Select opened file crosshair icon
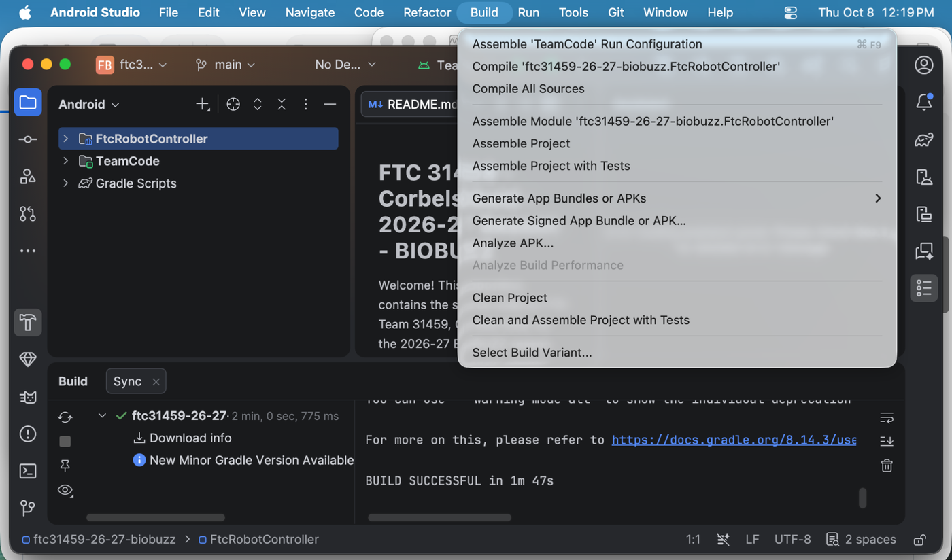 [233, 104]
